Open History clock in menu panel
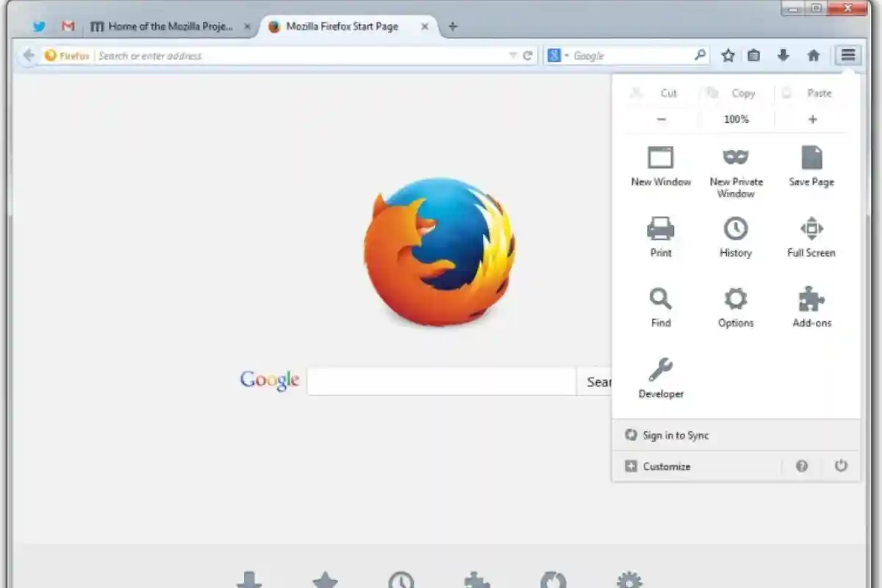The height and width of the screenshot is (588, 882). point(736,237)
